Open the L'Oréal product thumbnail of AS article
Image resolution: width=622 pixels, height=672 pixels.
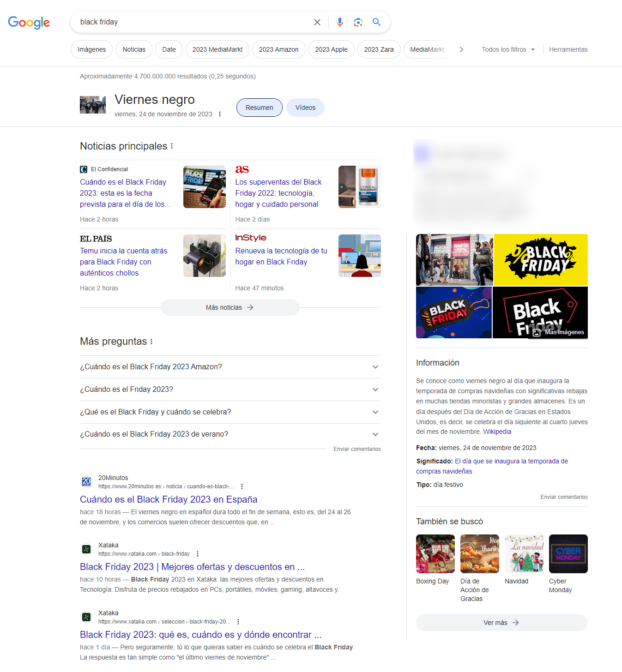[x=360, y=187]
